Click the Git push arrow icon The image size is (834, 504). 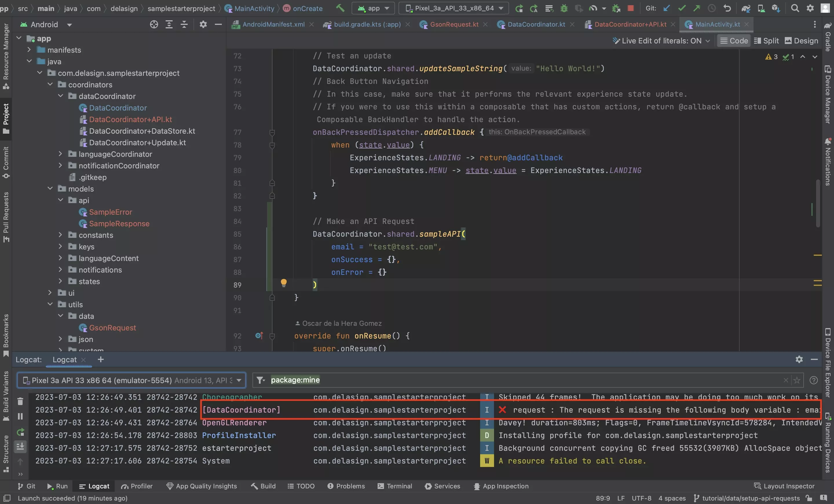(696, 8)
